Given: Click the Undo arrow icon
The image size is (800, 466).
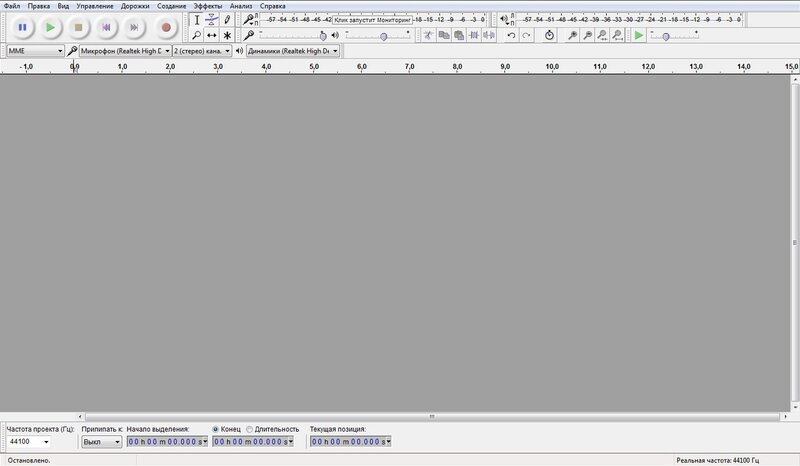Looking at the screenshot, I should [x=511, y=35].
